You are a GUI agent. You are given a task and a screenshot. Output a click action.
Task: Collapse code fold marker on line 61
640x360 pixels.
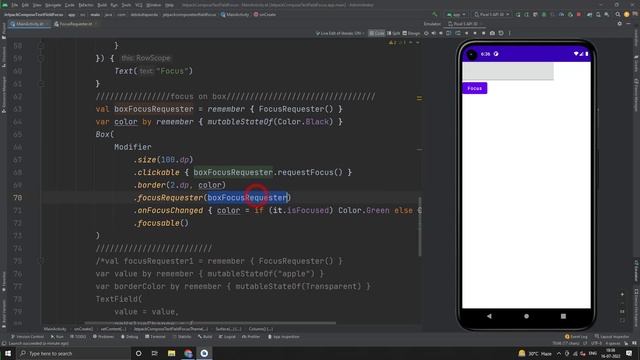pos(41,83)
